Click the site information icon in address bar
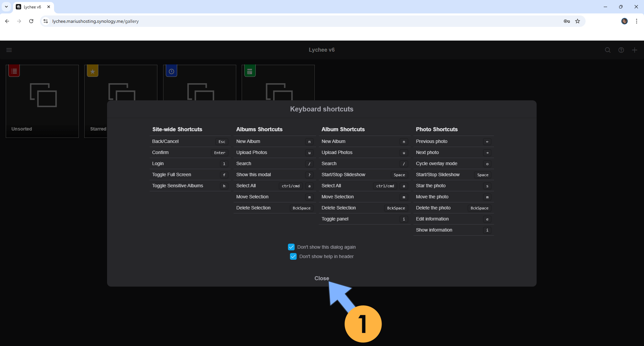The height and width of the screenshot is (346, 644). pos(46,21)
